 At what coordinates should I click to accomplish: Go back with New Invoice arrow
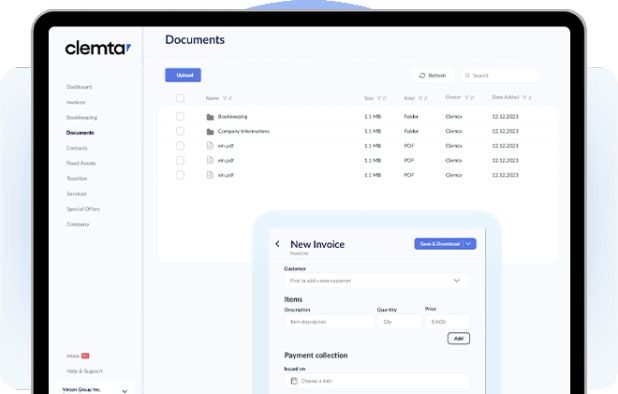point(277,244)
